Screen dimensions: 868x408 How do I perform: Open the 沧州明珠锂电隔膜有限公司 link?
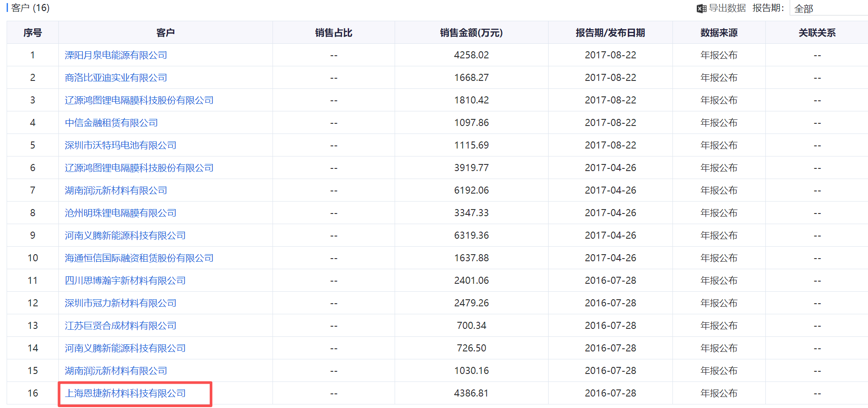120,213
